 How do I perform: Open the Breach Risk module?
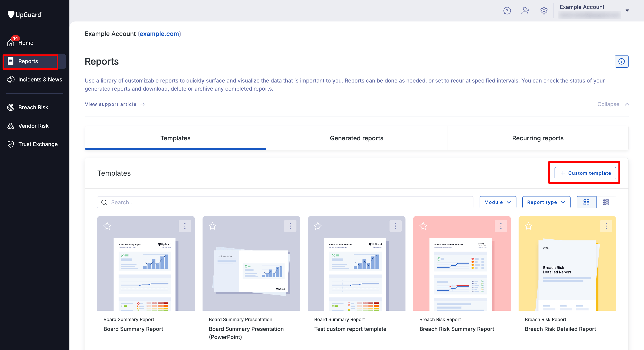coord(33,107)
